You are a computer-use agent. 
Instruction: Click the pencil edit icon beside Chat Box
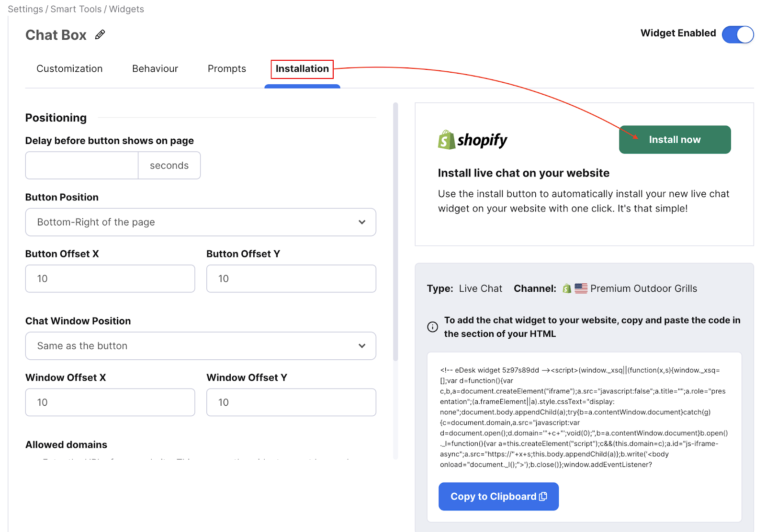[x=100, y=34]
